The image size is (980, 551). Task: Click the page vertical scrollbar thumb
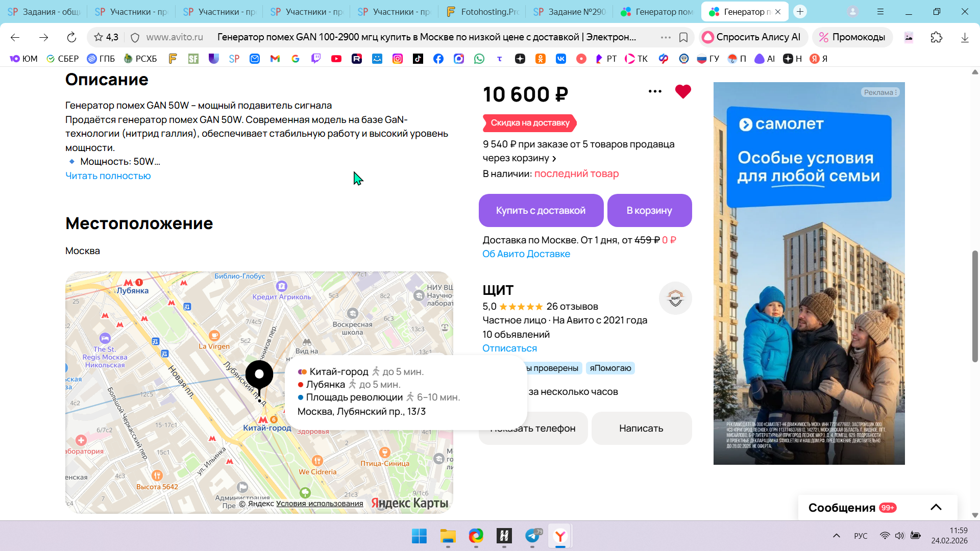pyautogui.click(x=975, y=306)
